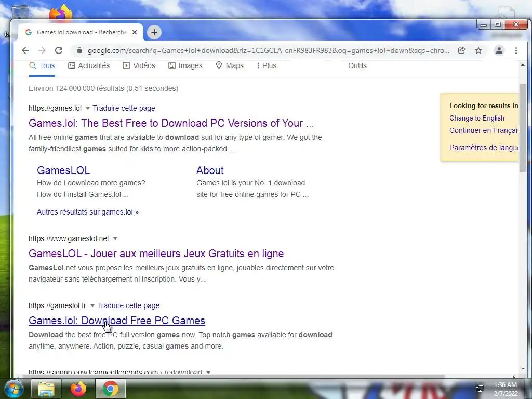Screen dimensions: 532x399
Task: Select the Games lol download tab
Action: point(80,32)
